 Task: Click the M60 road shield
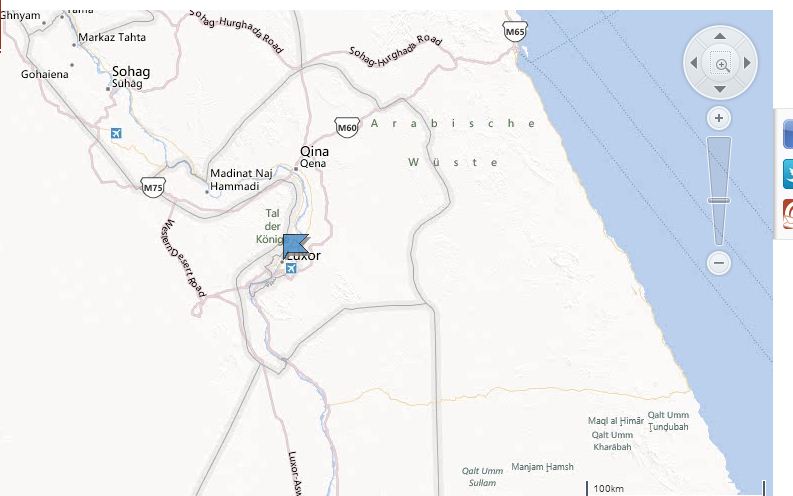click(x=347, y=127)
